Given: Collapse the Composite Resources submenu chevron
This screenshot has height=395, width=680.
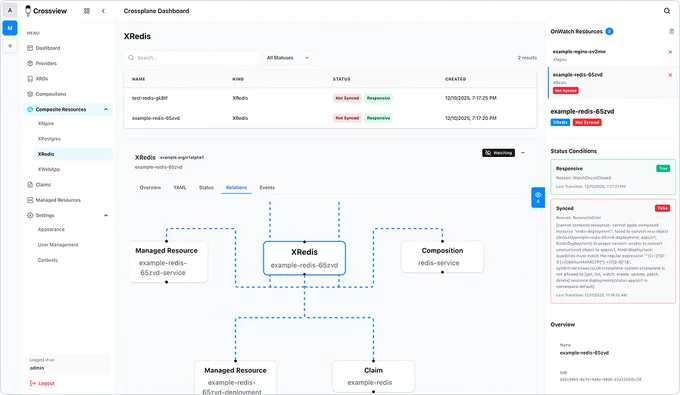Looking at the screenshot, I should tap(106, 109).
